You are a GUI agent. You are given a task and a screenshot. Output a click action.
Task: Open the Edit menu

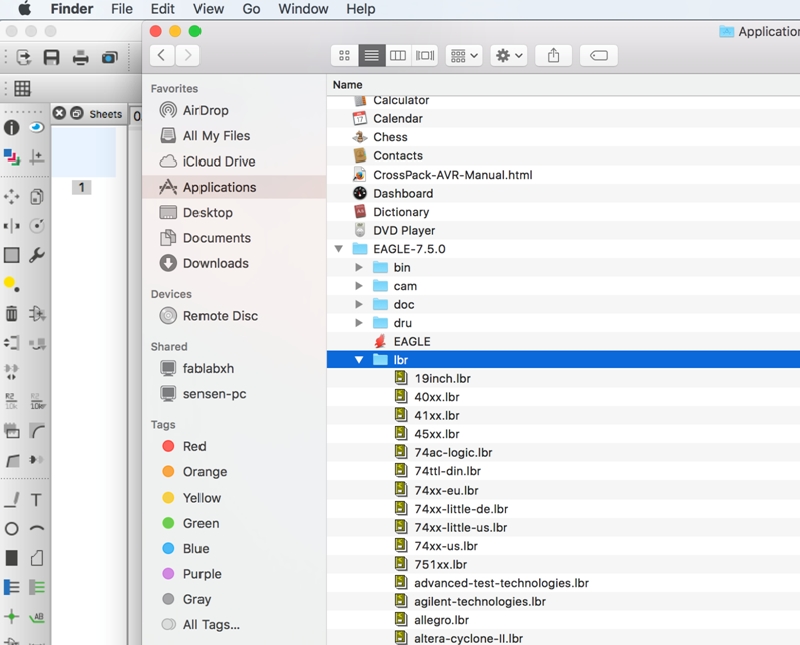pyautogui.click(x=162, y=9)
